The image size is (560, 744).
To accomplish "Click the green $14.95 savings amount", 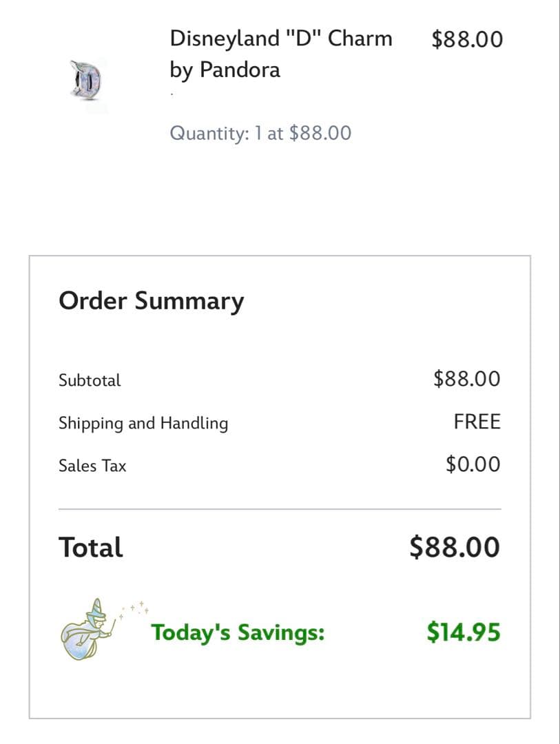I will [463, 632].
